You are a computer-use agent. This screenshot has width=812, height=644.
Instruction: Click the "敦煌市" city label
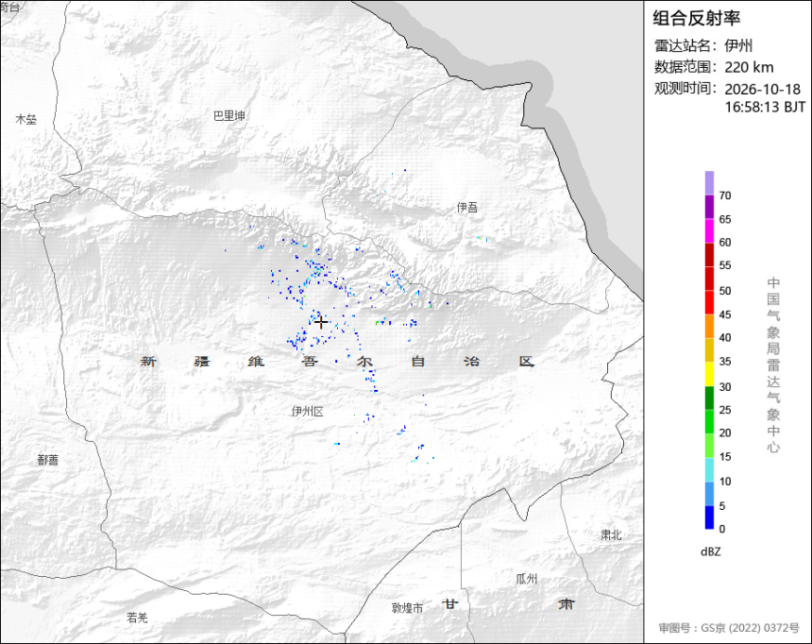coord(408,608)
